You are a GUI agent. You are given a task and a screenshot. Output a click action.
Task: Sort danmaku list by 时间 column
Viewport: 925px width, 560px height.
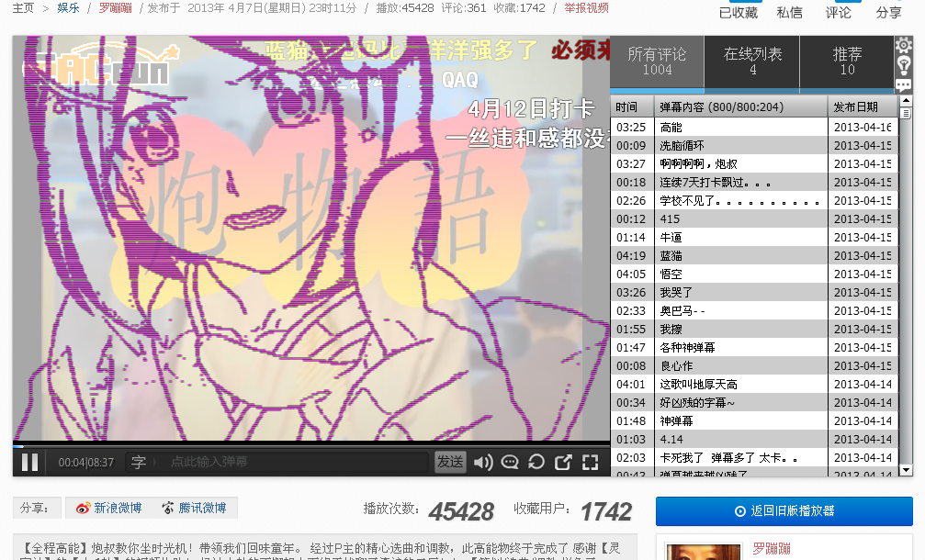click(x=632, y=106)
